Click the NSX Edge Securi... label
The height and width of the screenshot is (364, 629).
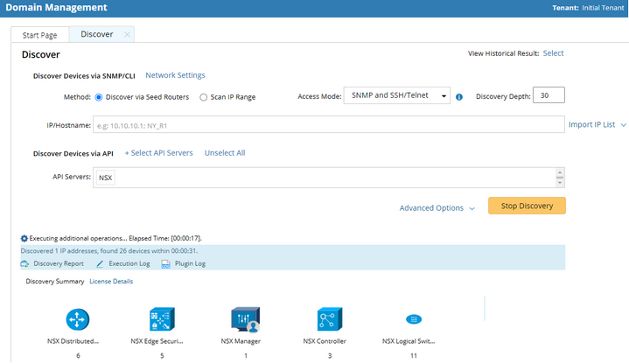[157, 341]
